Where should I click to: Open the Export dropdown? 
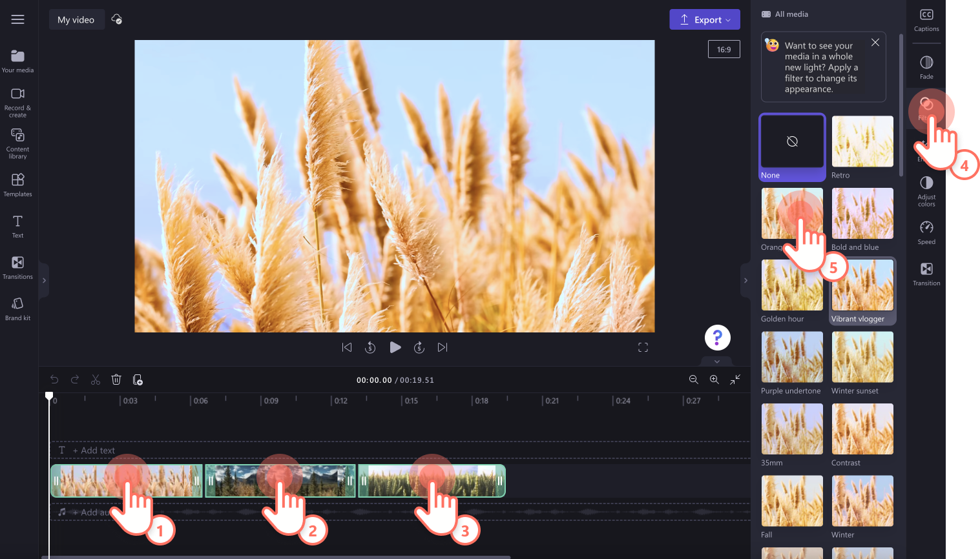705,19
